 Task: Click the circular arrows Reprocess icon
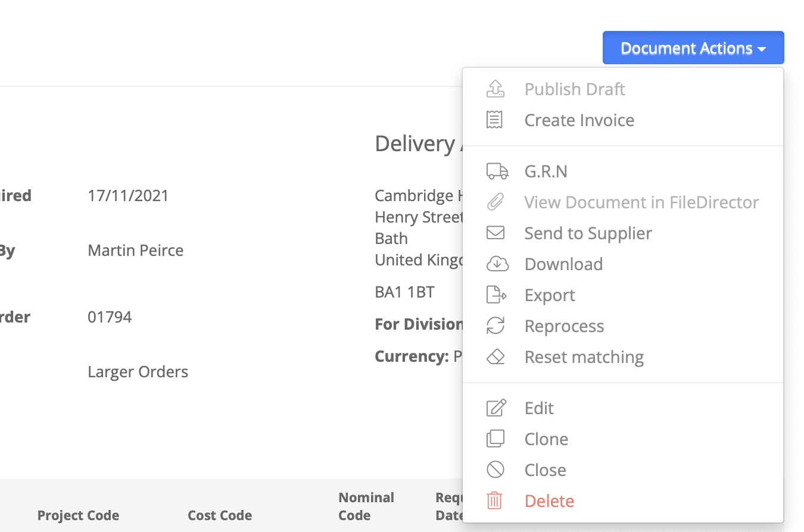point(496,326)
